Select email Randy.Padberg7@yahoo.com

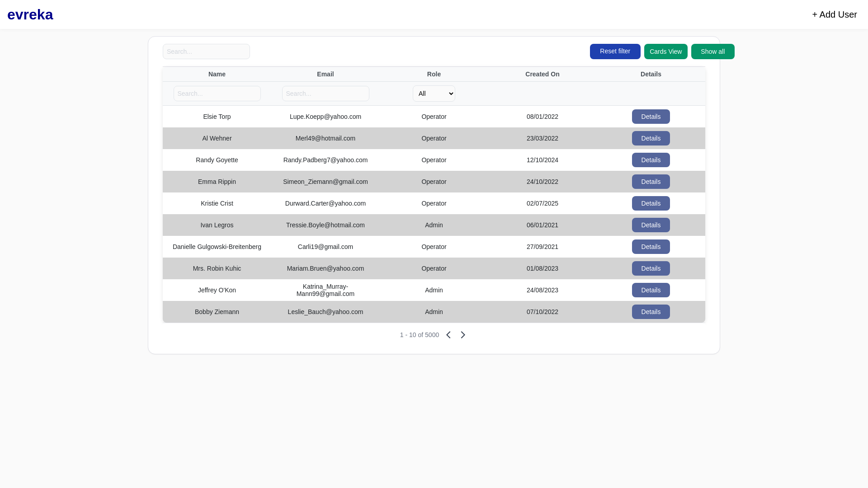(325, 160)
